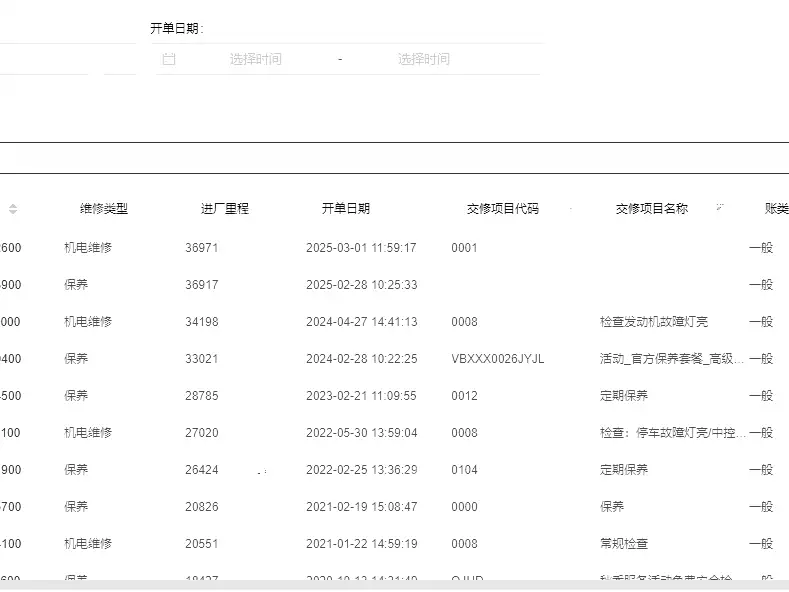Click the 账类 column header
The height and width of the screenshot is (592, 789).
point(775,209)
